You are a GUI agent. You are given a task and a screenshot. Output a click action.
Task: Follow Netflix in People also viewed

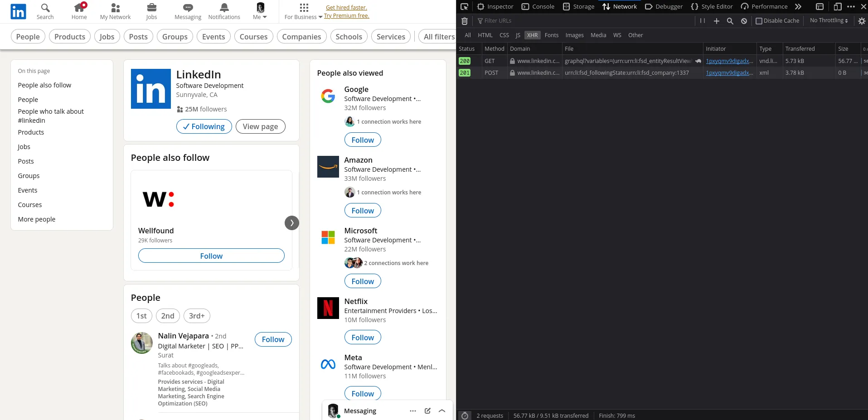click(363, 338)
